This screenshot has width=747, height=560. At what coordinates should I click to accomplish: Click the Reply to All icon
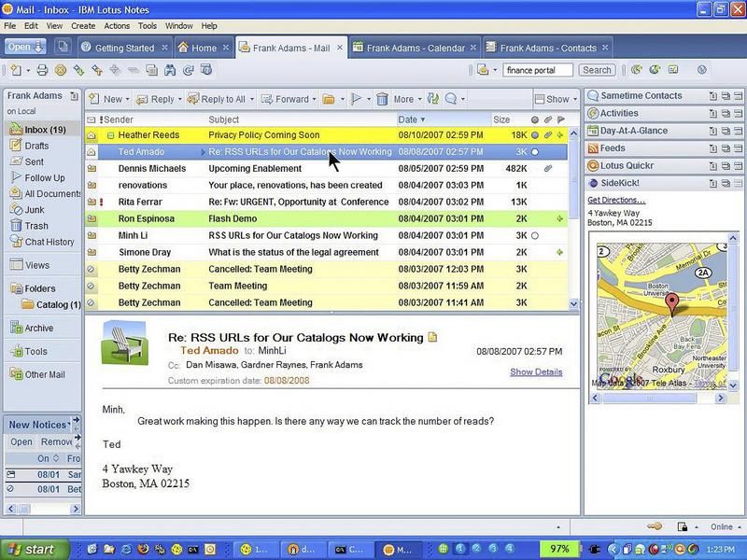click(192, 98)
